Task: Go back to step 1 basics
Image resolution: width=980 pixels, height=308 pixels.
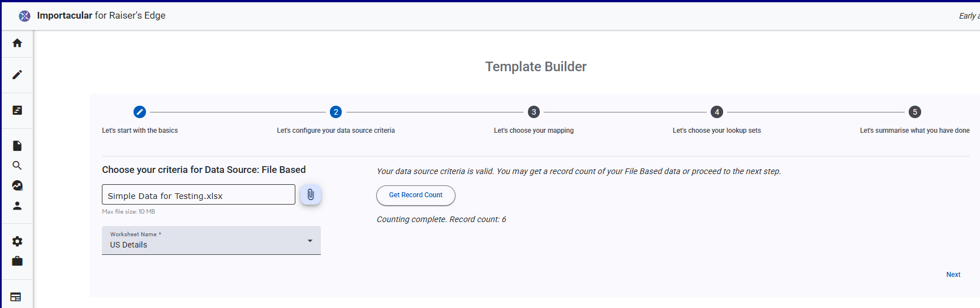Action: 140,112
